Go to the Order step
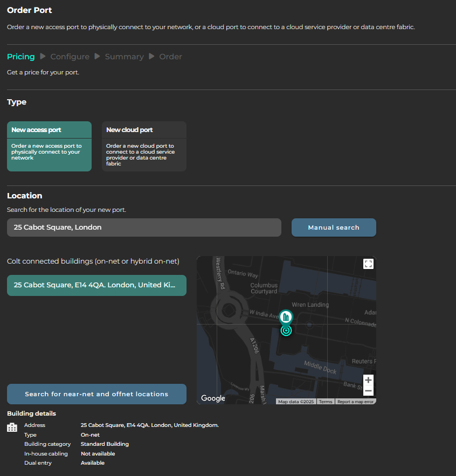Viewport: 456px width, 476px height. point(170,57)
